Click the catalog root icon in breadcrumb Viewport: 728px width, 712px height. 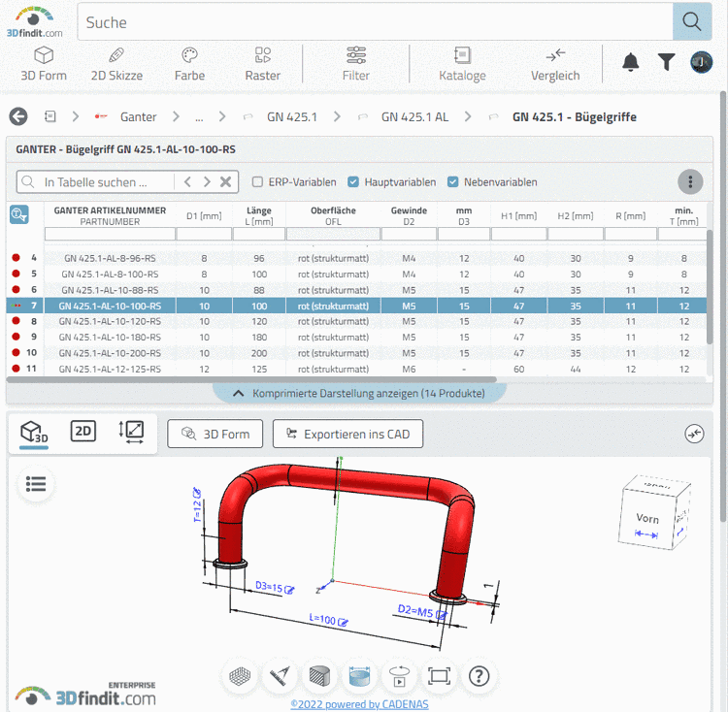[x=50, y=116]
